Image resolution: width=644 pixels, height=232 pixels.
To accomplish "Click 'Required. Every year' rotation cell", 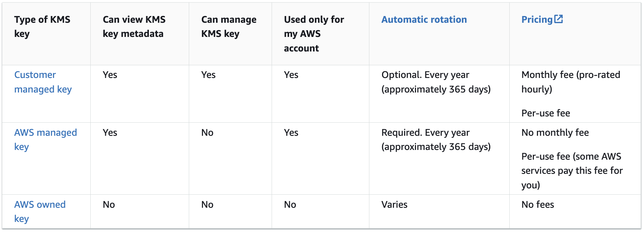I will tap(436, 139).
